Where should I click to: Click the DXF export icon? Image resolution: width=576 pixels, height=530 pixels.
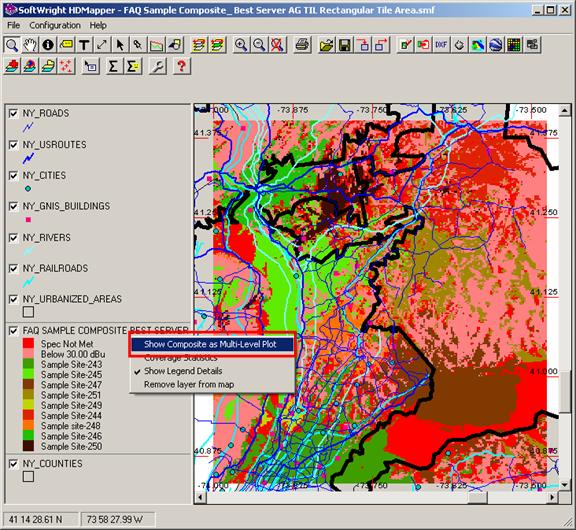pos(441,45)
